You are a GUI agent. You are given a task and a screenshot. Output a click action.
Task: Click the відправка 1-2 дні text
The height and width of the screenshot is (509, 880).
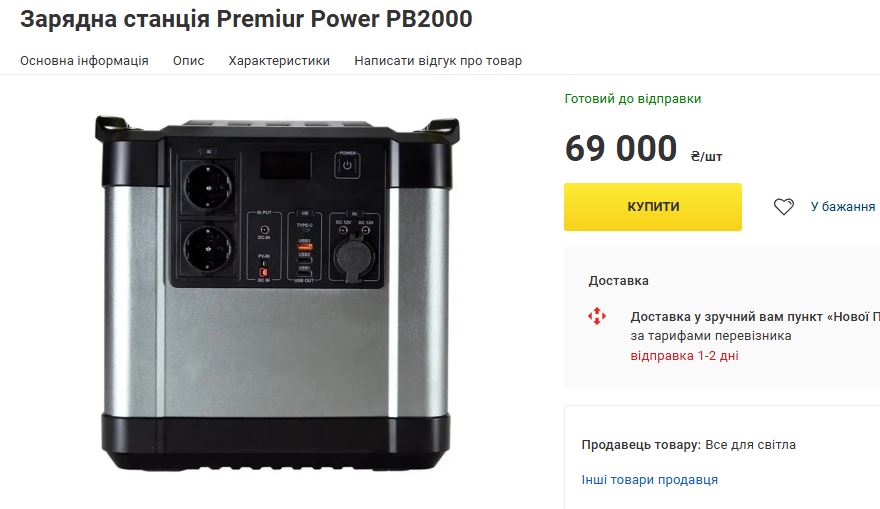[x=684, y=356]
